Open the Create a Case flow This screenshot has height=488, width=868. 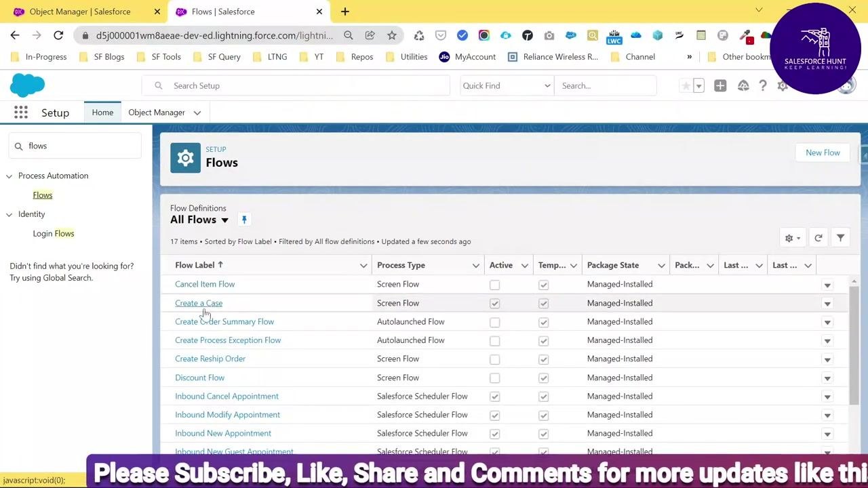[199, 303]
